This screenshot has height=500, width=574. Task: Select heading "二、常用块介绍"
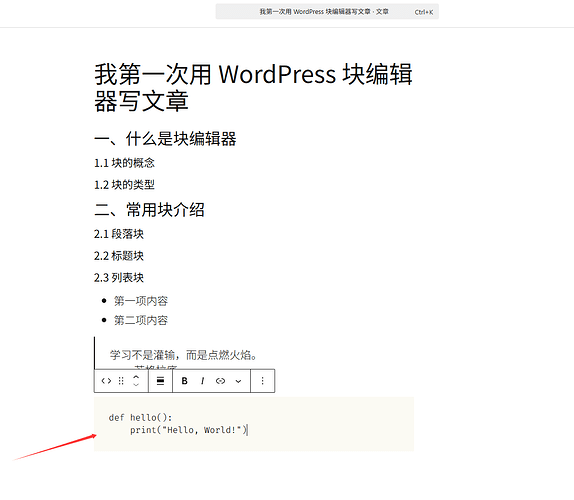[x=149, y=210]
